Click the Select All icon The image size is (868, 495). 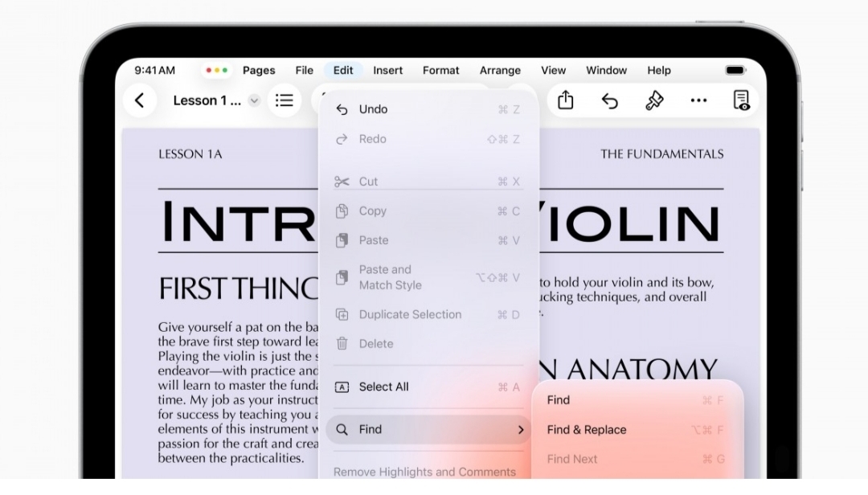pos(342,387)
